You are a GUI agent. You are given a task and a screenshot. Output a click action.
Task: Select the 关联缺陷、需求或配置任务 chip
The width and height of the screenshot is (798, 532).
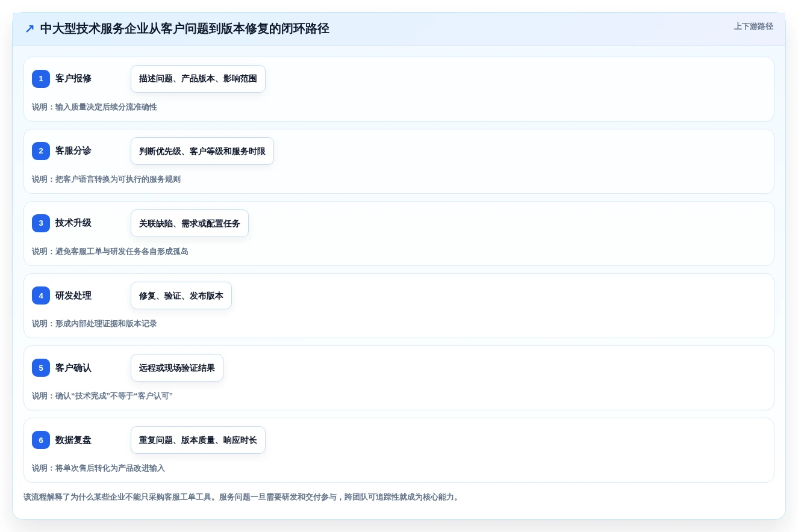pyautogui.click(x=190, y=223)
